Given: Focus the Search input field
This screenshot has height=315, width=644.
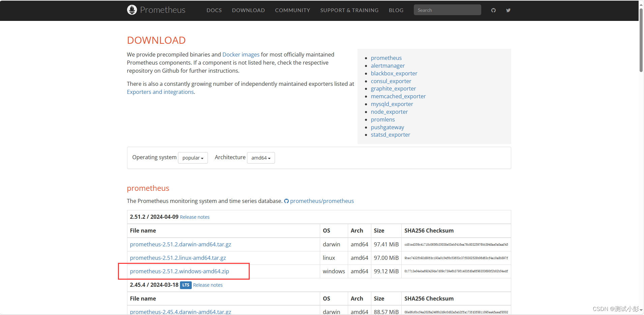Looking at the screenshot, I should [x=447, y=10].
